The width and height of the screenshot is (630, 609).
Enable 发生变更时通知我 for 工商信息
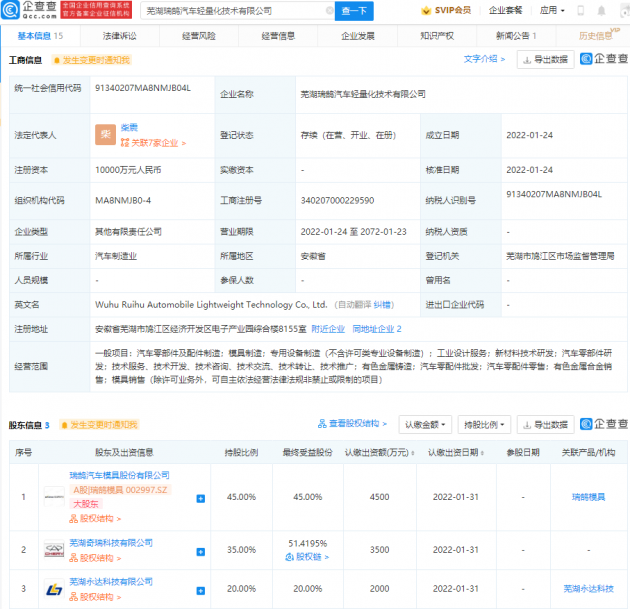pos(92,60)
